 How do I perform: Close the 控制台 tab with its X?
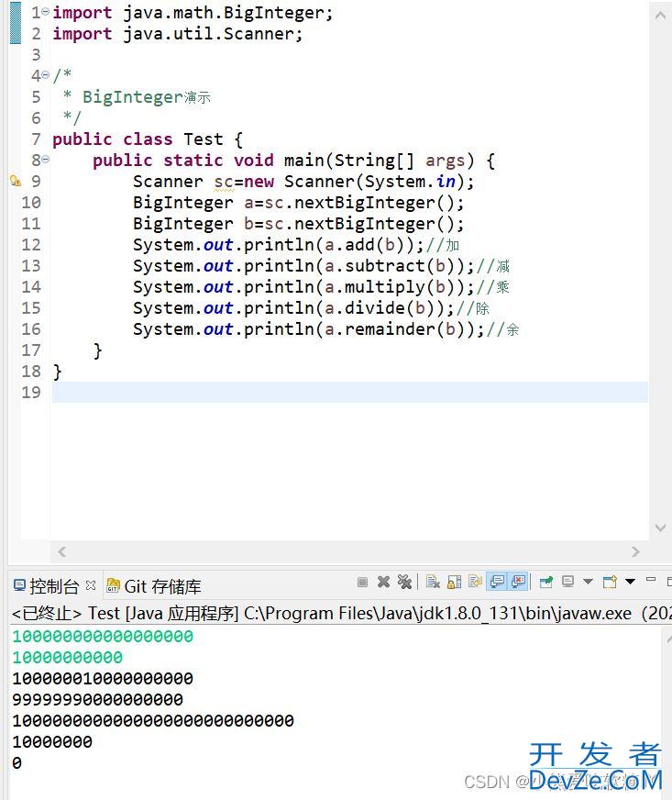coord(91,585)
